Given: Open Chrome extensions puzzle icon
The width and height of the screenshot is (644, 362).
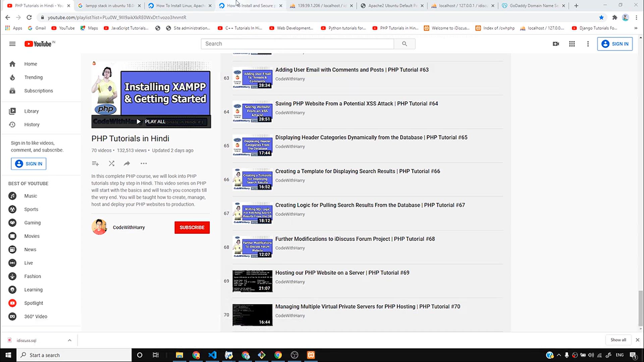Looking at the screenshot, I should pyautogui.click(x=614, y=17).
